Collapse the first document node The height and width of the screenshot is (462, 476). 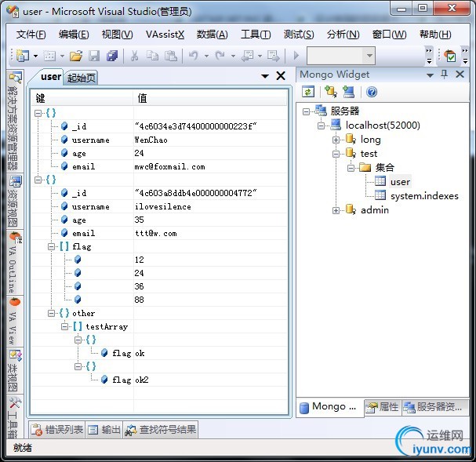pyautogui.click(x=38, y=113)
